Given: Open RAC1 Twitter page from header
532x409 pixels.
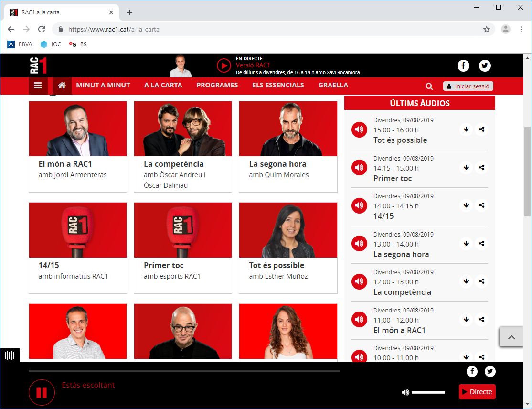Looking at the screenshot, I should [x=485, y=66].
